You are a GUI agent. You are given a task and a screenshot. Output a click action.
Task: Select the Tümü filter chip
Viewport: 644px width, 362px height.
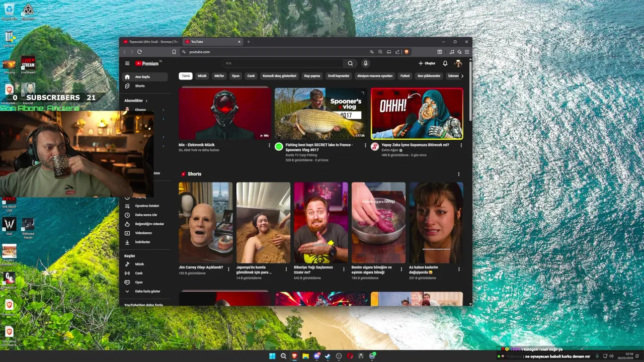[186, 76]
